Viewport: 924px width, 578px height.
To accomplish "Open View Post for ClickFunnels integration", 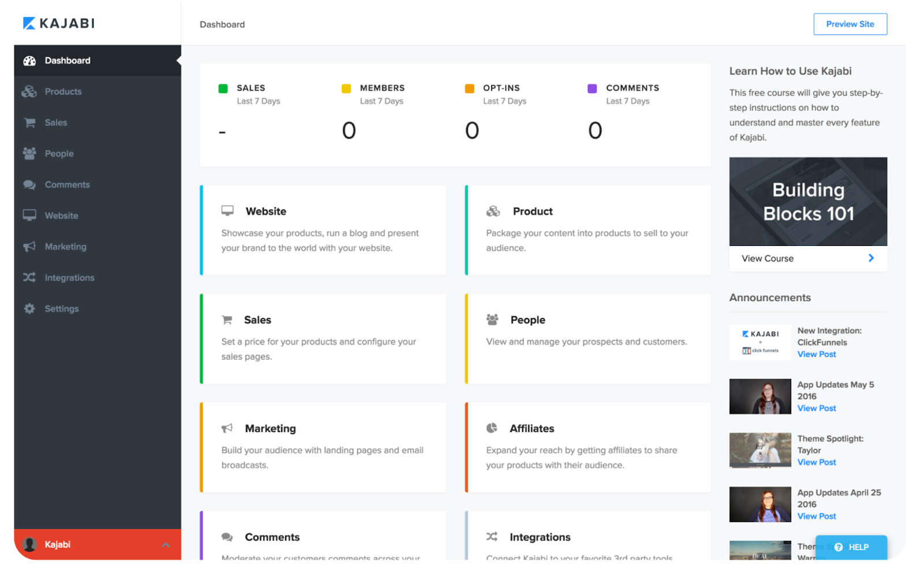I will 817,355.
